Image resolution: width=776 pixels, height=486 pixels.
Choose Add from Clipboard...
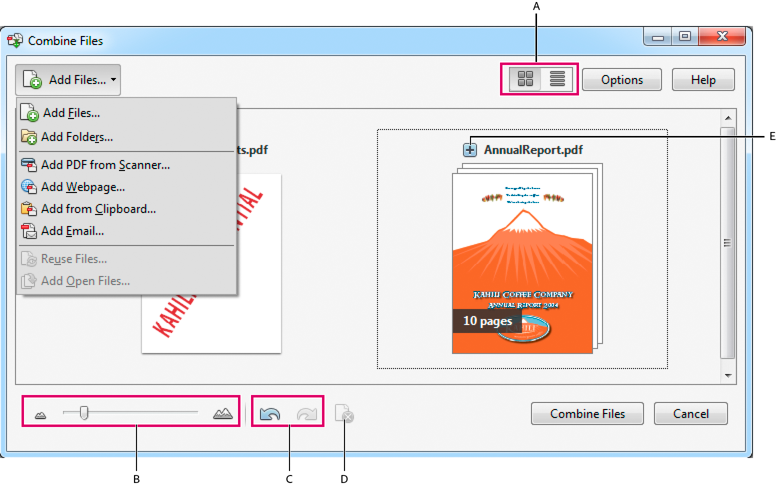coord(127,209)
